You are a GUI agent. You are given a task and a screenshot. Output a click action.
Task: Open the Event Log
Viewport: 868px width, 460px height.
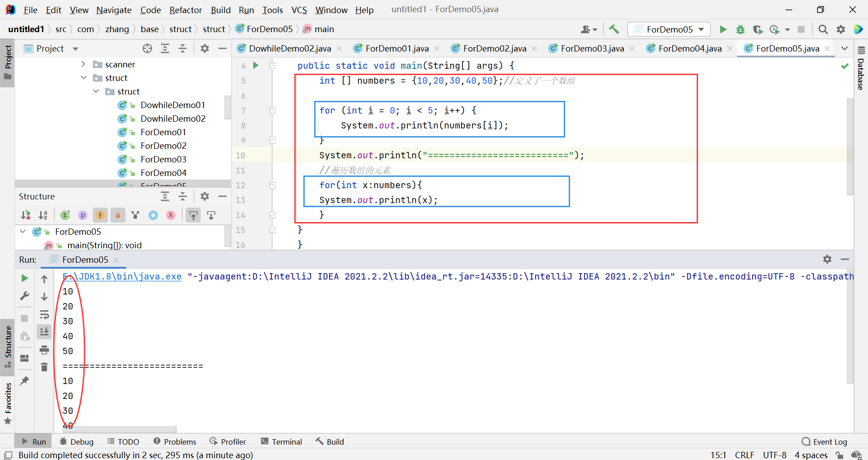click(x=825, y=441)
